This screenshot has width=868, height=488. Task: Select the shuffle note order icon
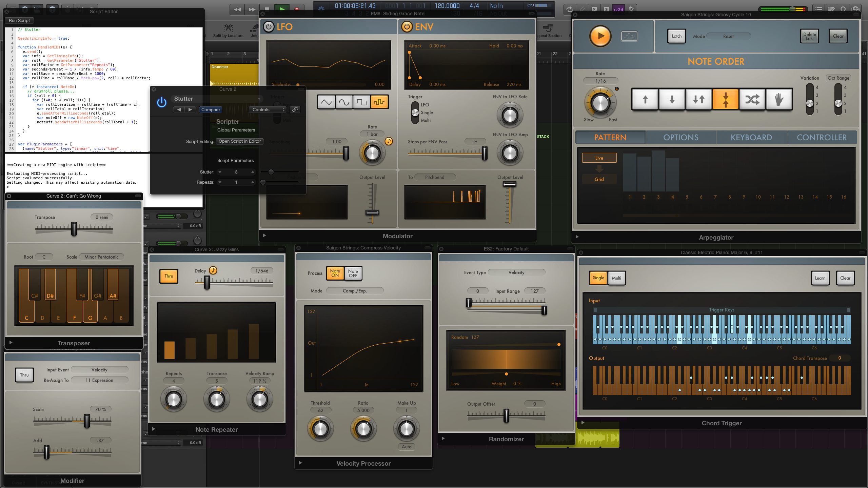[x=752, y=99]
